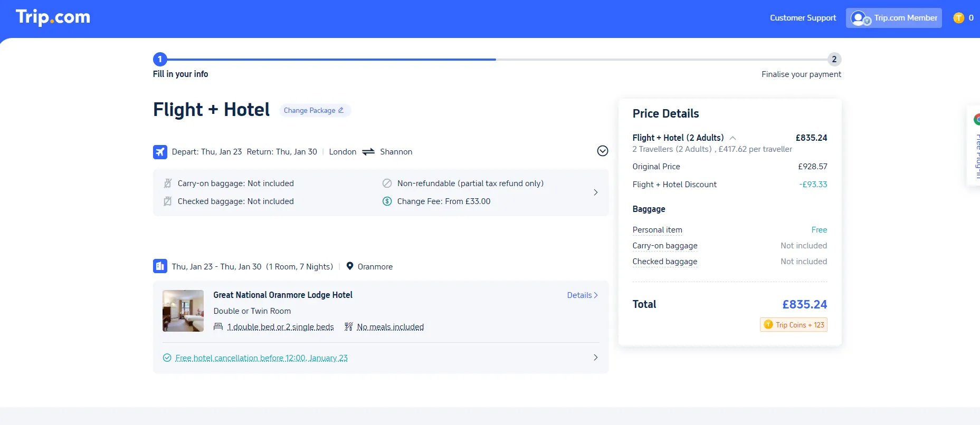The image size is (980, 425).
Task: Open the Trip.com Member account button
Action: coord(893,18)
